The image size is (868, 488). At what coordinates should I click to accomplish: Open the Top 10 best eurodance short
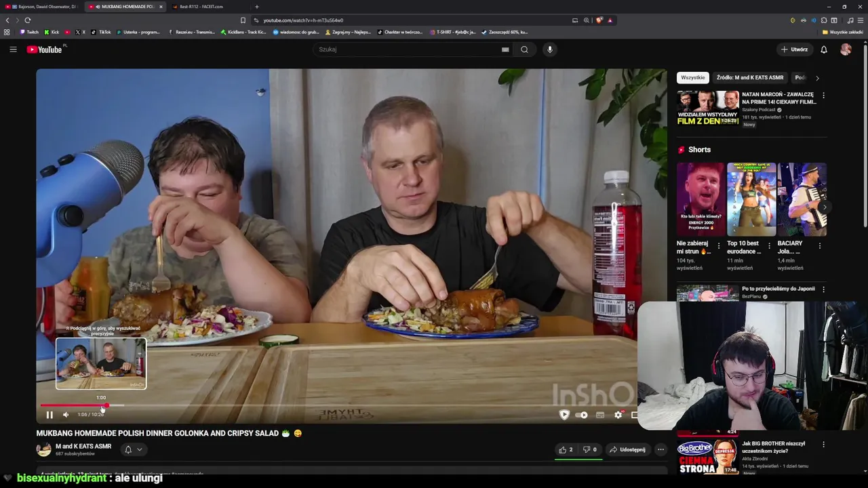[x=751, y=199]
